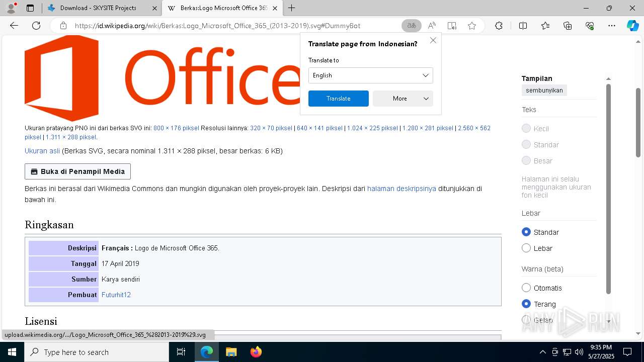Open the Translate to language dropdown

tap(370, 75)
